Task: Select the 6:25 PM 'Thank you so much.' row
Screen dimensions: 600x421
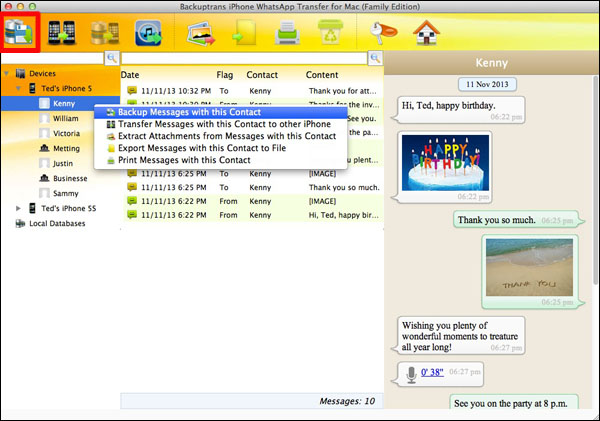Action: tap(253, 188)
